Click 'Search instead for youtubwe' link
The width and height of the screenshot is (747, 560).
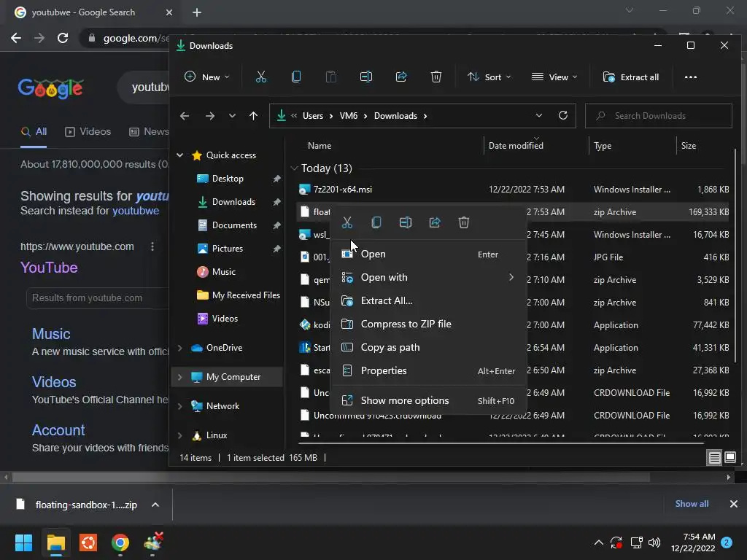(x=90, y=211)
